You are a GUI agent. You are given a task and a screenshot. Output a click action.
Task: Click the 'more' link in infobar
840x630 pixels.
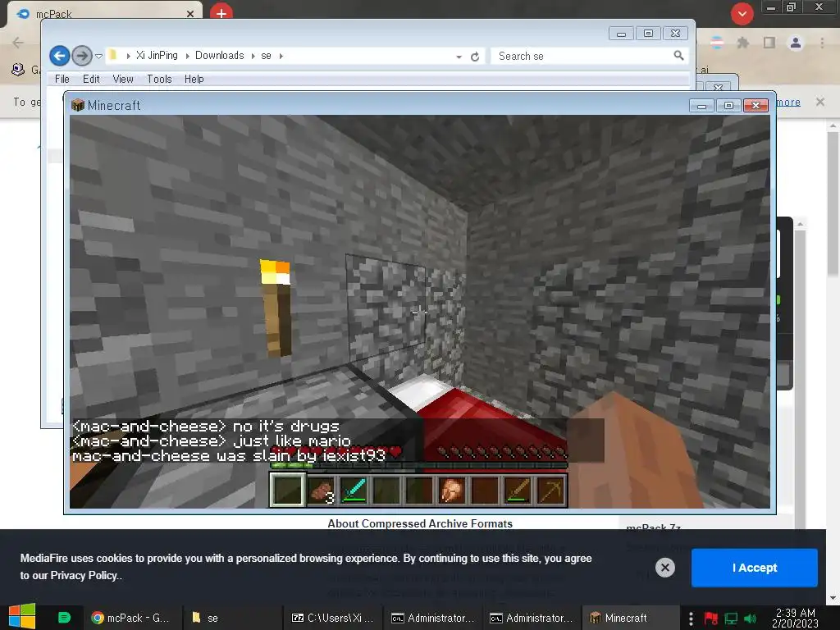(x=788, y=102)
